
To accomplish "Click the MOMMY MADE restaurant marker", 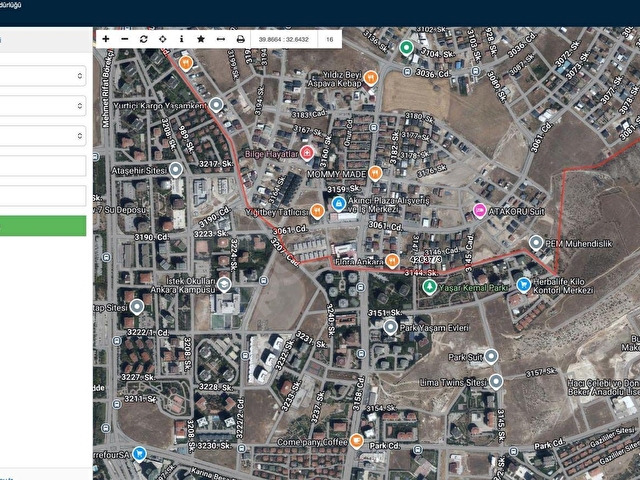I will [x=375, y=173].
